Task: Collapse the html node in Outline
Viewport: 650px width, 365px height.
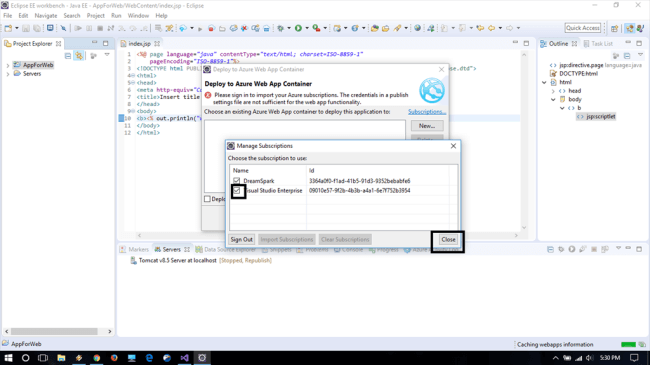Action: pos(544,83)
